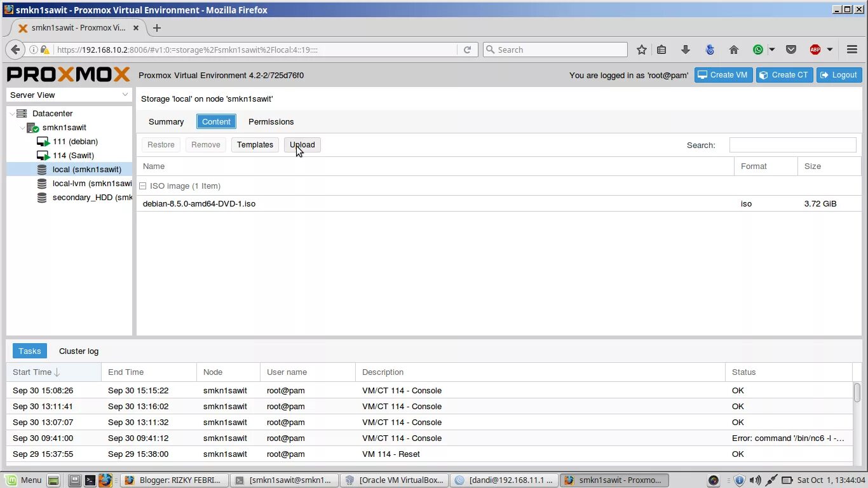The height and width of the screenshot is (488, 868).
Task: Click the Create VM button
Action: [723, 75]
